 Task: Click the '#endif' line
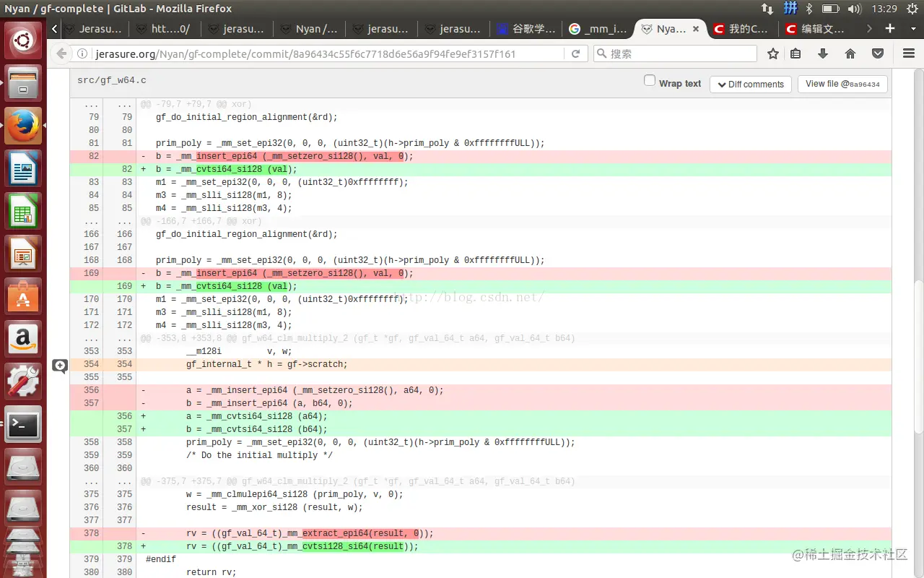tap(161, 559)
